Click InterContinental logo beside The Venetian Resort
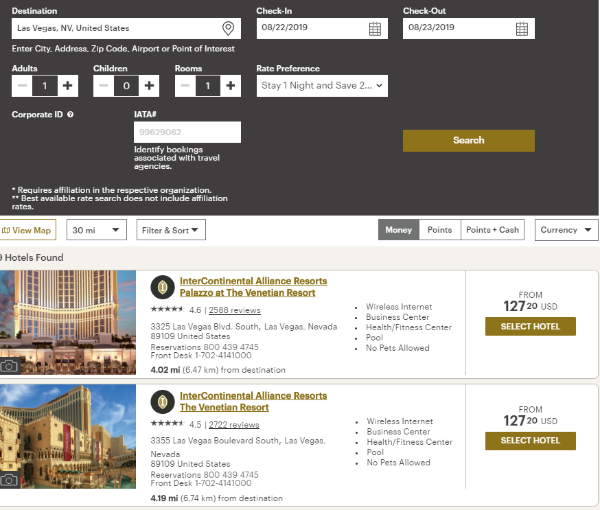This screenshot has width=600, height=510. click(x=163, y=402)
